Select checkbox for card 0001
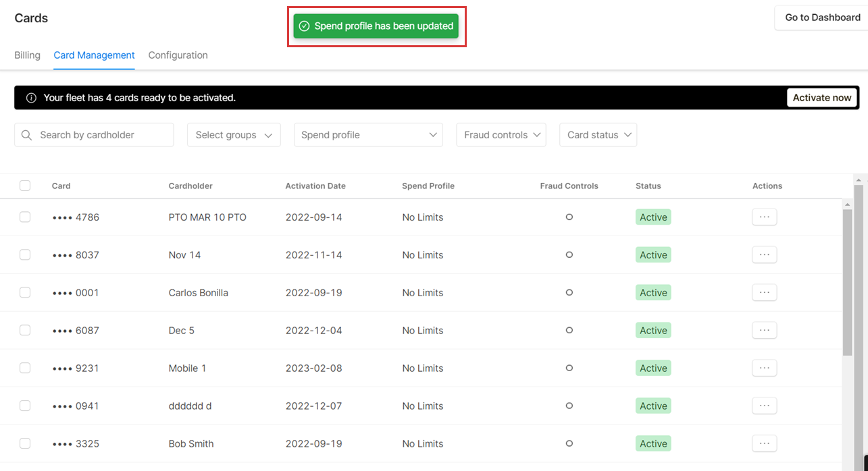The height and width of the screenshot is (471, 868). [x=25, y=293]
